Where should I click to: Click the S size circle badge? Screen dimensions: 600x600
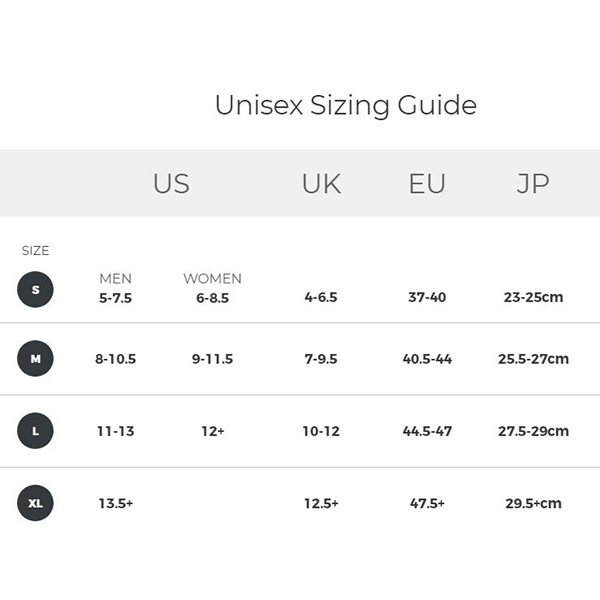pos(35,290)
